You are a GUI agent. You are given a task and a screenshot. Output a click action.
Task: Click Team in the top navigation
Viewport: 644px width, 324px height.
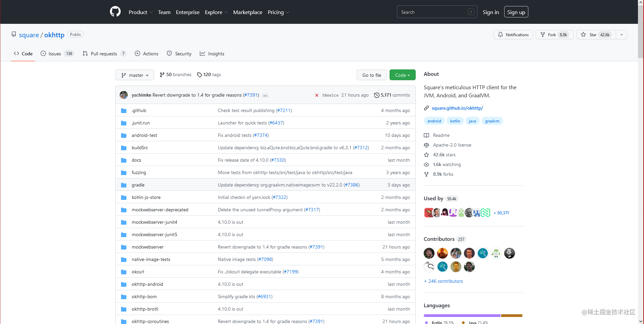(164, 12)
